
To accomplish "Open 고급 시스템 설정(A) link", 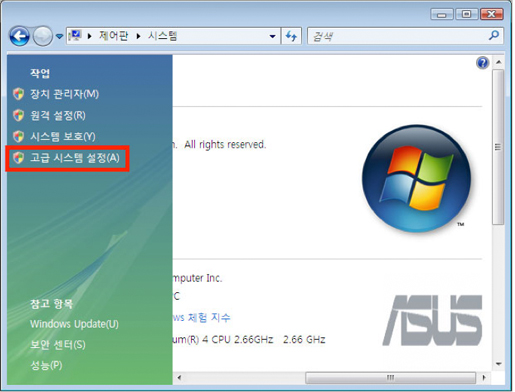I will (75, 158).
